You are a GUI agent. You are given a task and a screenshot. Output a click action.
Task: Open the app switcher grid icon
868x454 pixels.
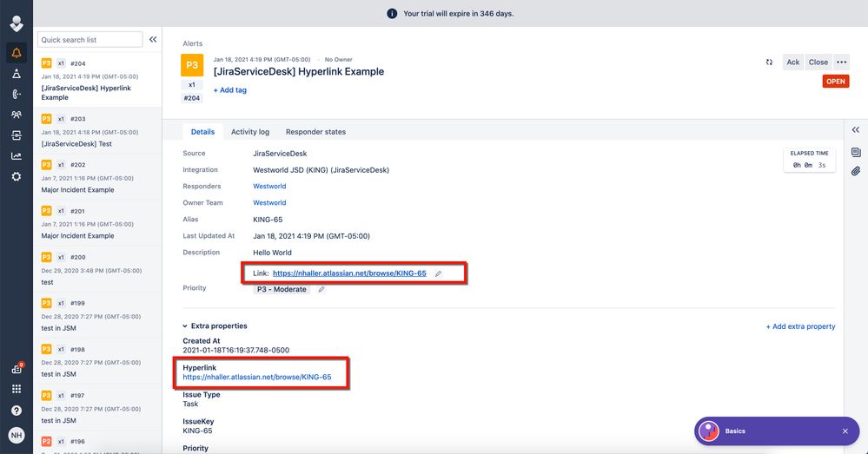click(17, 389)
